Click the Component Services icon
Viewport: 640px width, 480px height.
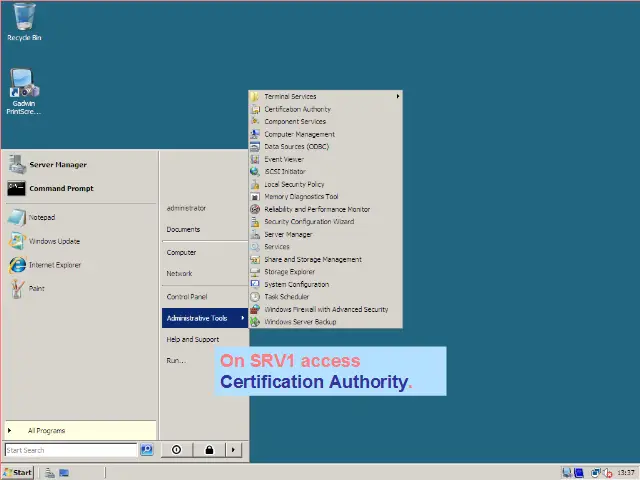[x=255, y=122]
